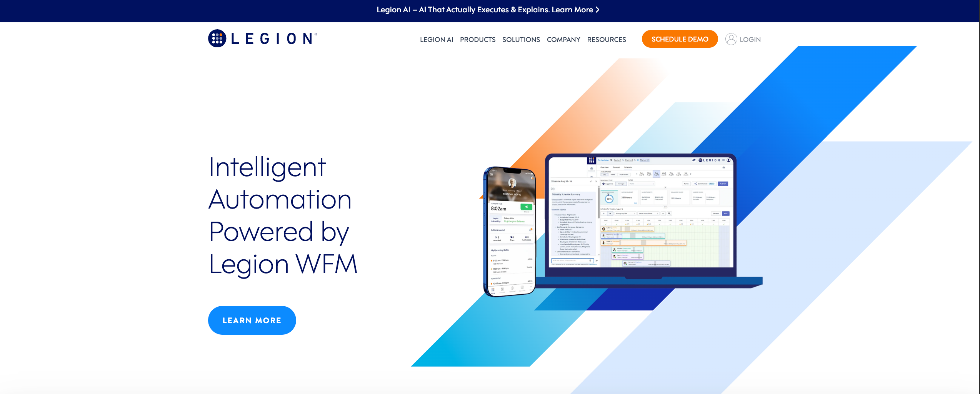Open the Legion AI menu item

click(437, 40)
